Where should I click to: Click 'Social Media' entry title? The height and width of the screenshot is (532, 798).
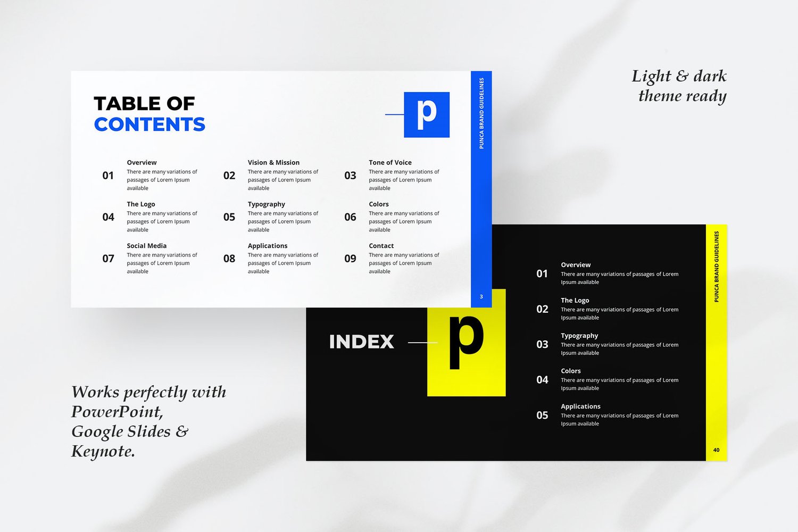[x=147, y=246]
